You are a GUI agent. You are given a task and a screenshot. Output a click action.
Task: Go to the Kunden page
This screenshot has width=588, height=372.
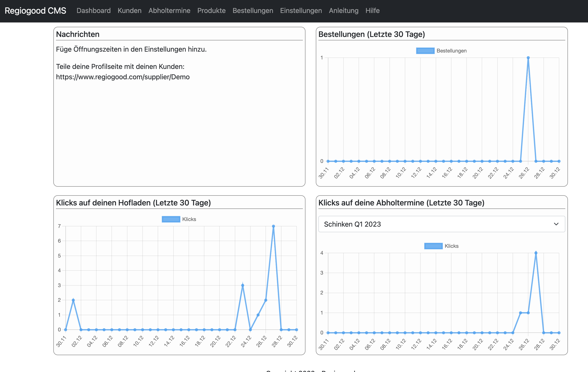tap(129, 11)
